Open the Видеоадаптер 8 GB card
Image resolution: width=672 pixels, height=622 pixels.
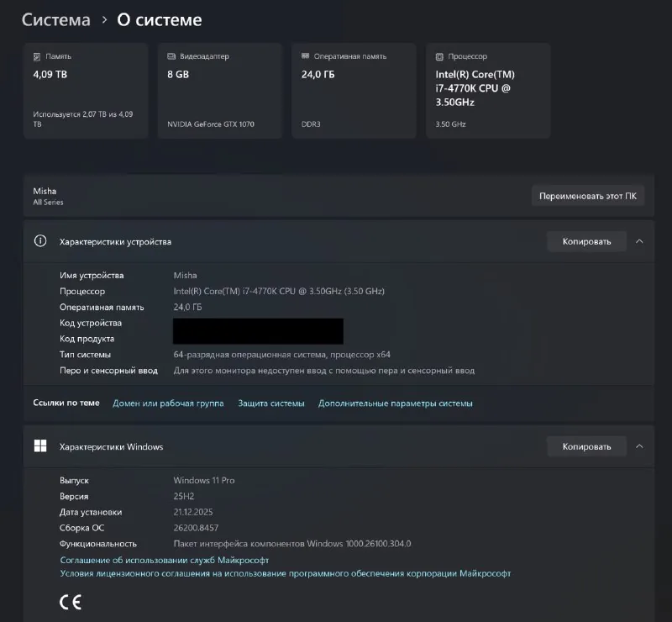(220, 91)
